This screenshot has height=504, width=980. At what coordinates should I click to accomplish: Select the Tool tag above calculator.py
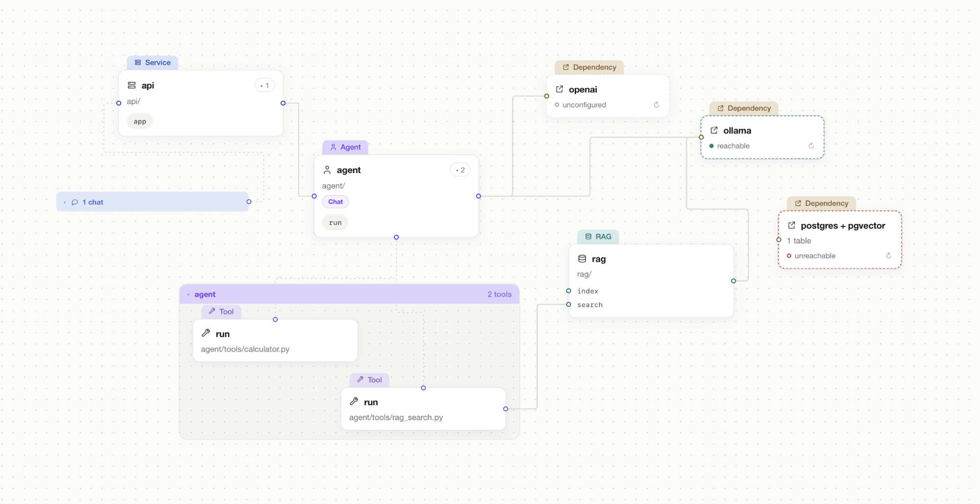click(x=221, y=312)
